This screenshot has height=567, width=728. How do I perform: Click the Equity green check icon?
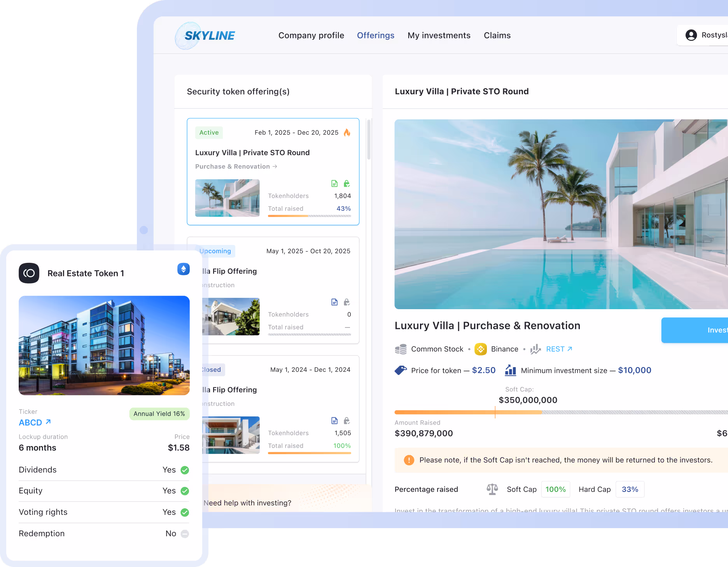pos(185,491)
